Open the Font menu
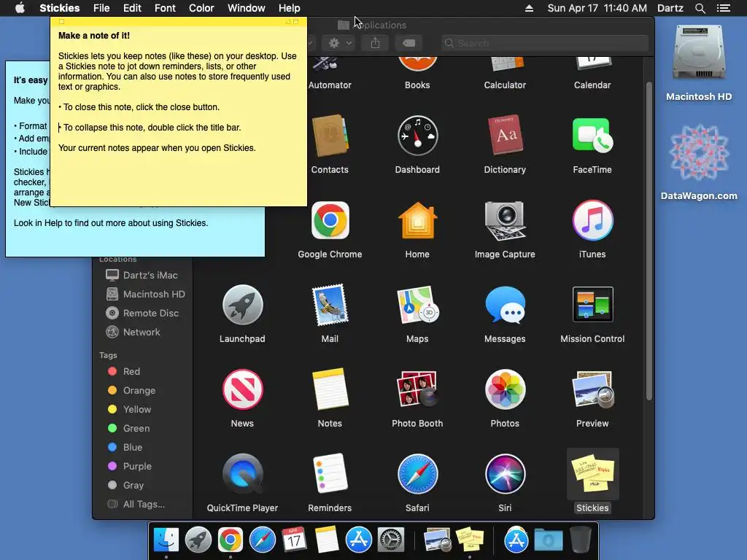The height and width of the screenshot is (560, 747). click(x=165, y=8)
